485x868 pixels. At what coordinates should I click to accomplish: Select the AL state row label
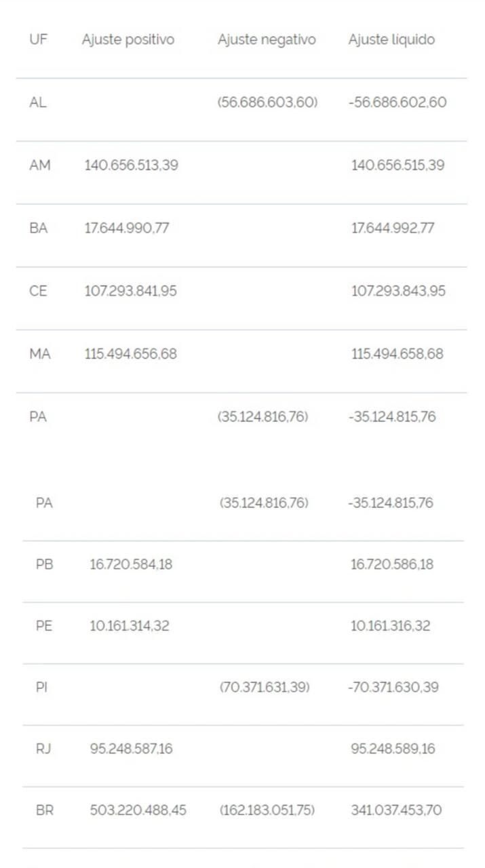tap(38, 102)
